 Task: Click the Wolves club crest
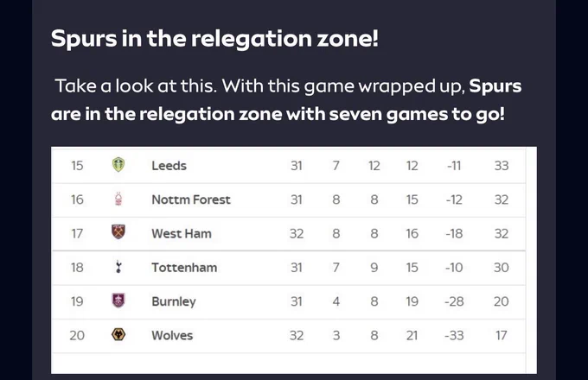tap(118, 334)
